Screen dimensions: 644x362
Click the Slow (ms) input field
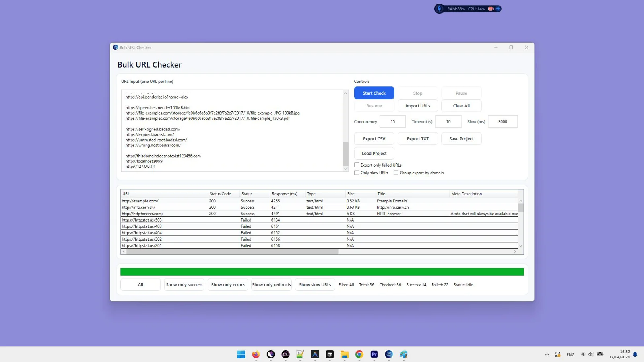click(502, 121)
